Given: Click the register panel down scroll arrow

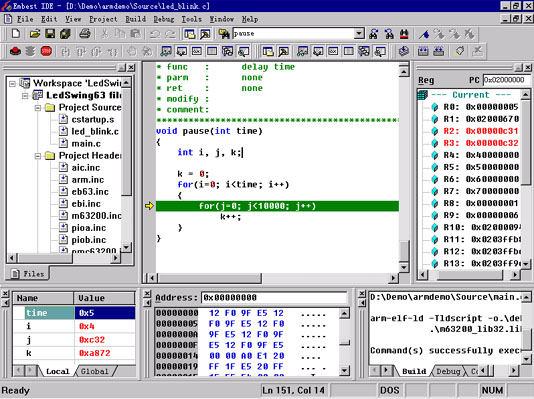Looking at the screenshot, I should tap(526, 264).
